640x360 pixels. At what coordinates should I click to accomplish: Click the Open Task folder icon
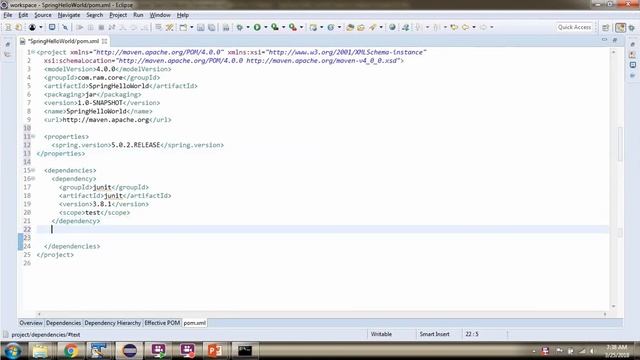[361, 27]
